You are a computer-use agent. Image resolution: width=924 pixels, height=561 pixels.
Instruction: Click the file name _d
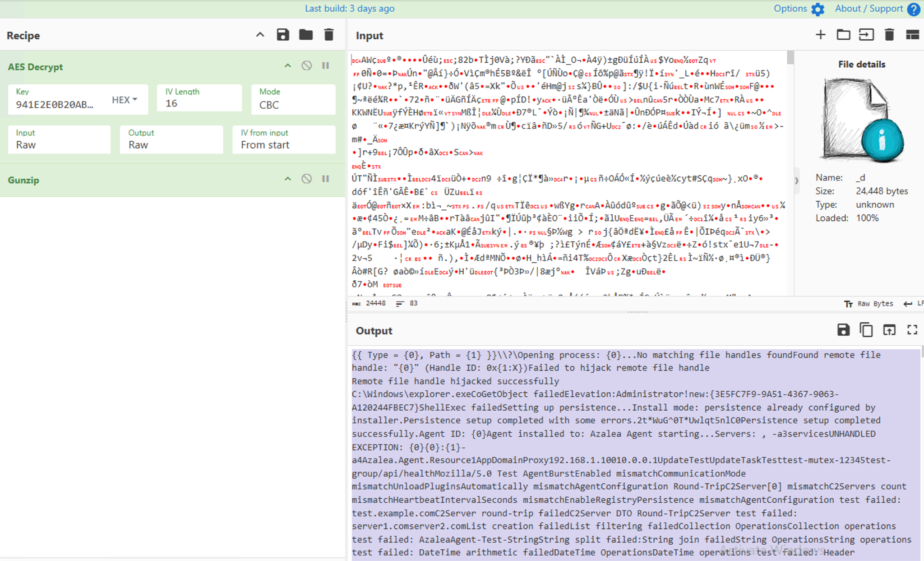860,177
